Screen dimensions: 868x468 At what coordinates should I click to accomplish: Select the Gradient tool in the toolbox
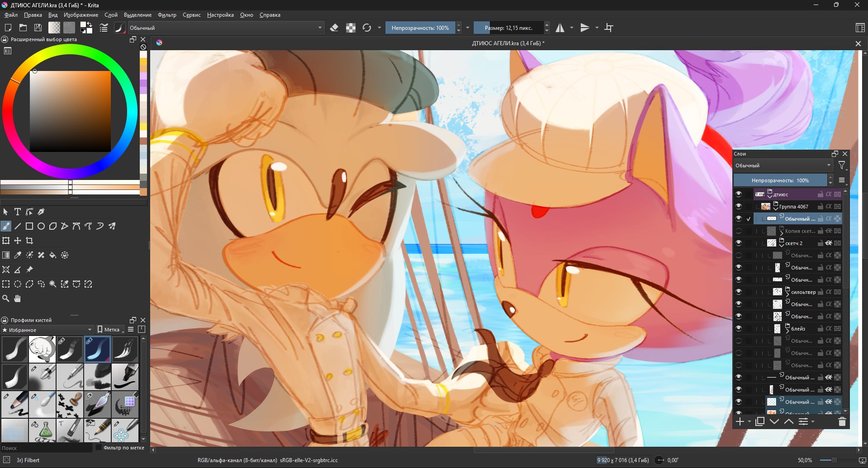pyautogui.click(x=6, y=255)
